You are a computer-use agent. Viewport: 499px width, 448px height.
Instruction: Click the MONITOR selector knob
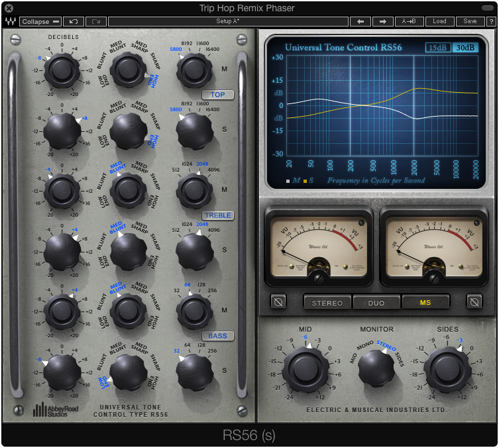pyautogui.click(x=376, y=368)
